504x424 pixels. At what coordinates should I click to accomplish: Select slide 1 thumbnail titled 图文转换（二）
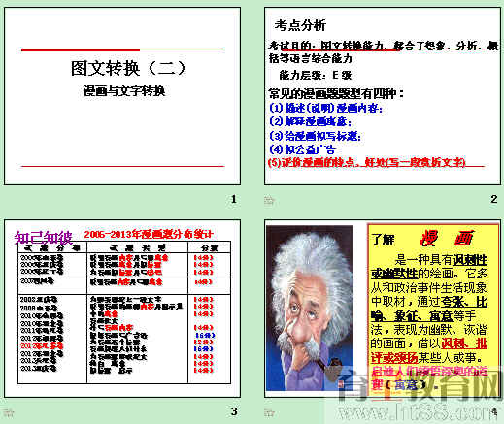point(122,96)
